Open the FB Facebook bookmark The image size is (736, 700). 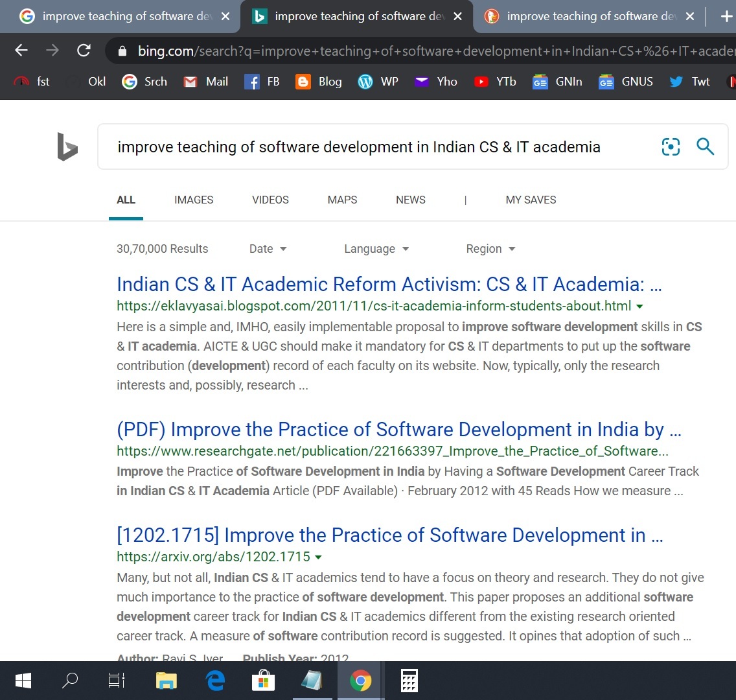pyautogui.click(x=262, y=82)
